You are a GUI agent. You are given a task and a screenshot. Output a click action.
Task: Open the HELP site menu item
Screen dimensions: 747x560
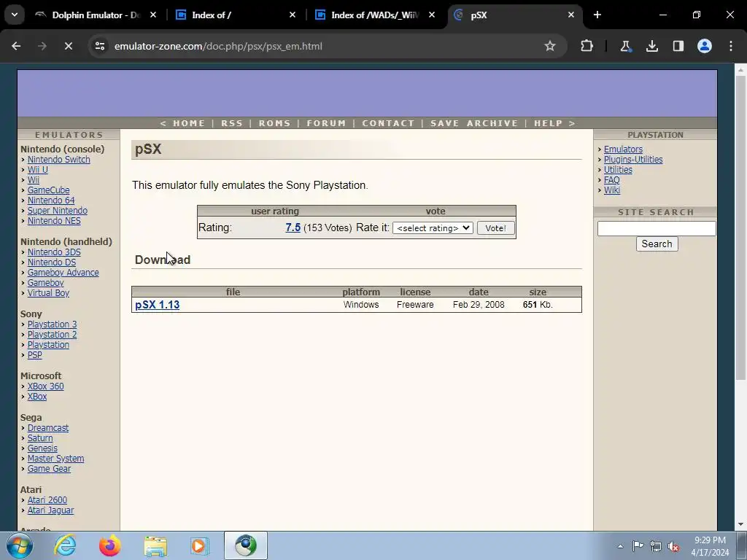point(549,123)
